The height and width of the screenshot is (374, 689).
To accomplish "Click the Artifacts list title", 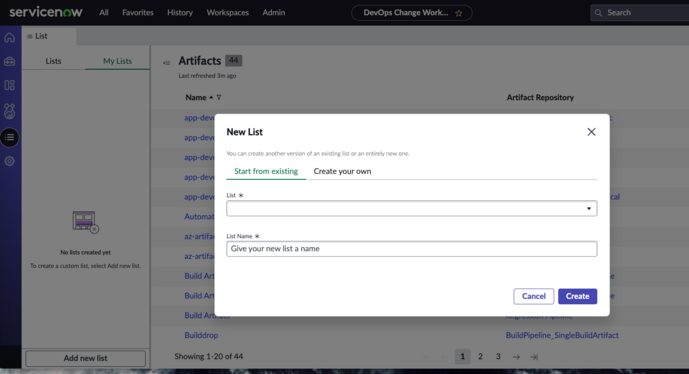I will pos(199,61).
